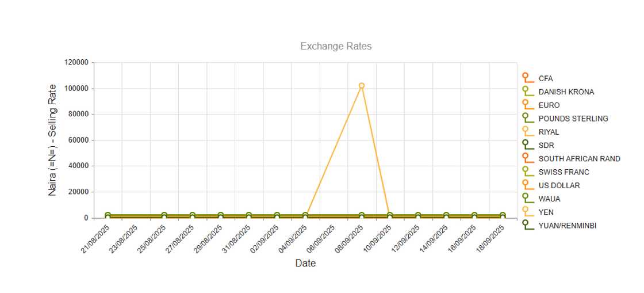Click the EURO legend marker icon

[527, 105]
